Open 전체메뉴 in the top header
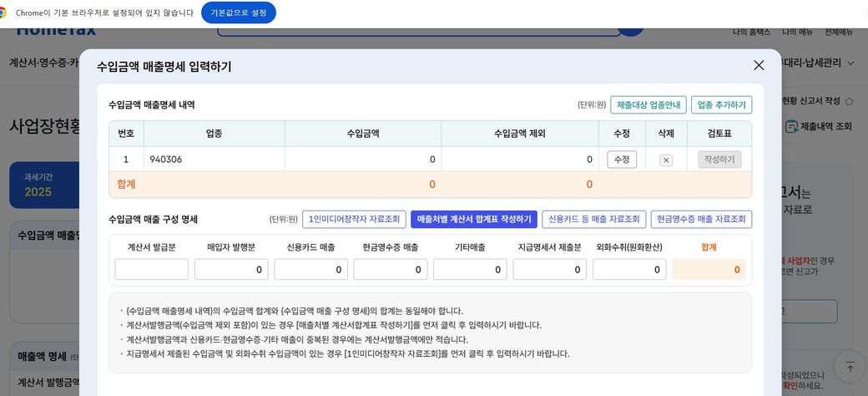 click(838, 32)
